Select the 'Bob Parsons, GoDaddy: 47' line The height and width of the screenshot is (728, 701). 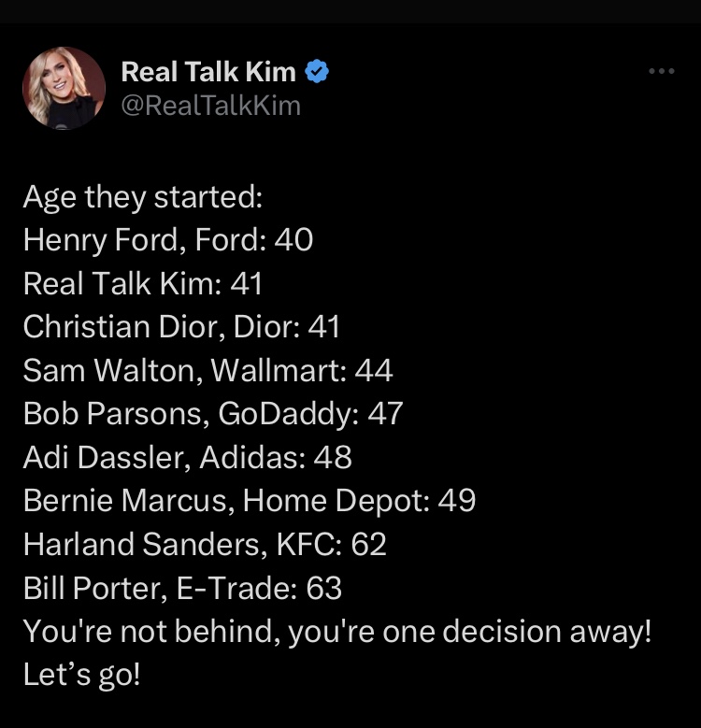point(213,414)
